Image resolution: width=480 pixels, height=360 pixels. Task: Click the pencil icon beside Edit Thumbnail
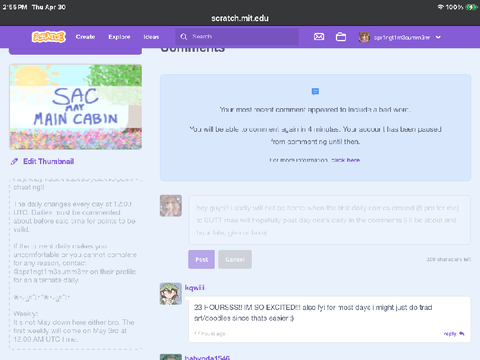pos(14,162)
